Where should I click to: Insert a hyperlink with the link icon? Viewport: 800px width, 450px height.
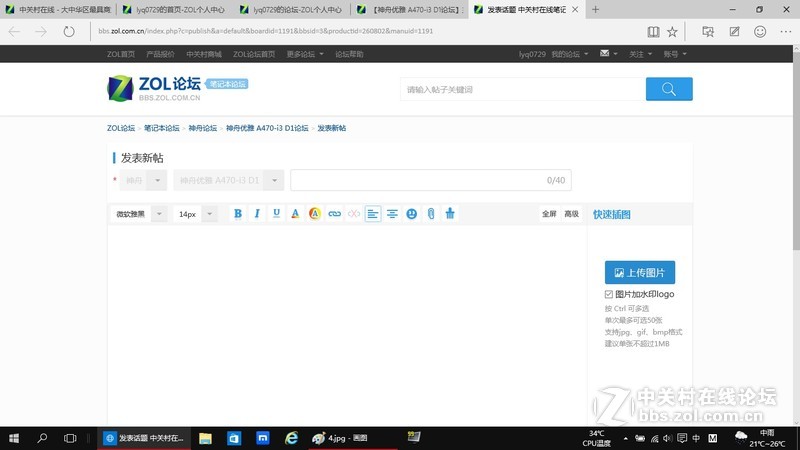(x=334, y=214)
